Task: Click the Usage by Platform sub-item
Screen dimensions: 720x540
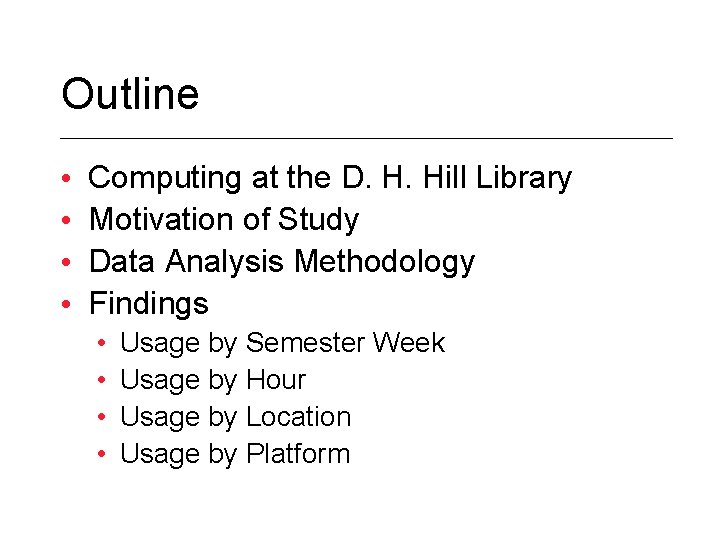Action: (235, 455)
